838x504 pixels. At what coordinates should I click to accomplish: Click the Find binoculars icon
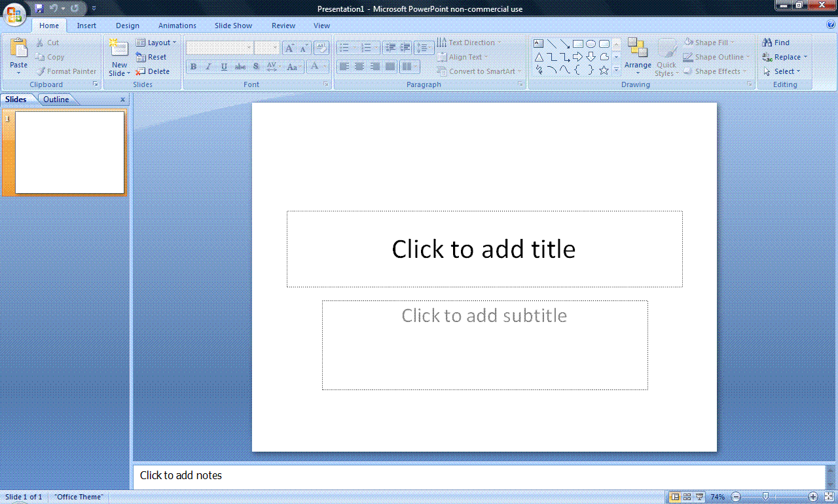coord(768,43)
